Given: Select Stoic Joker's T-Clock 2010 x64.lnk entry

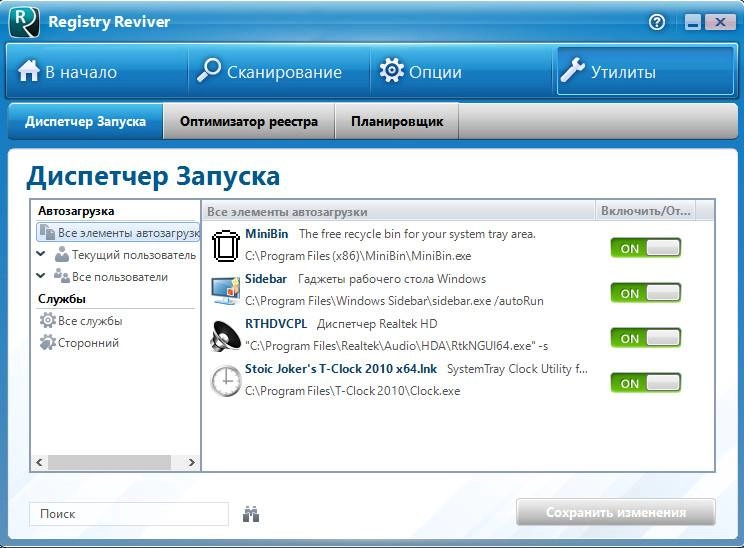Looking at the screenshot, I should point(341,369).
